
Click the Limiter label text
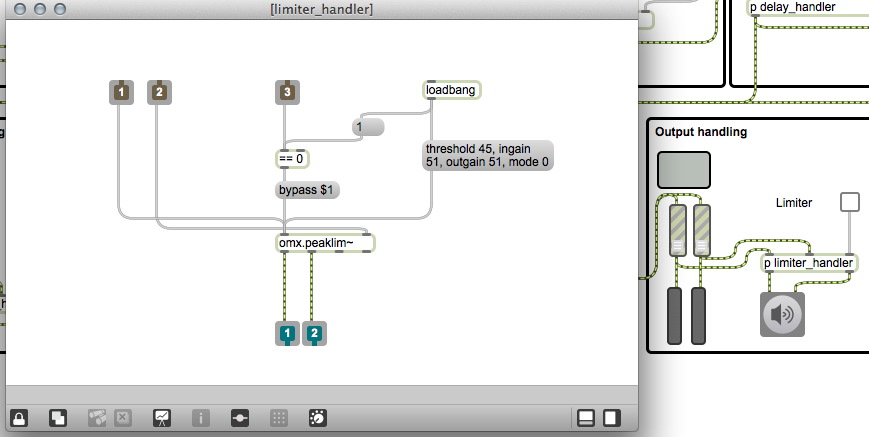coord(794,203)
